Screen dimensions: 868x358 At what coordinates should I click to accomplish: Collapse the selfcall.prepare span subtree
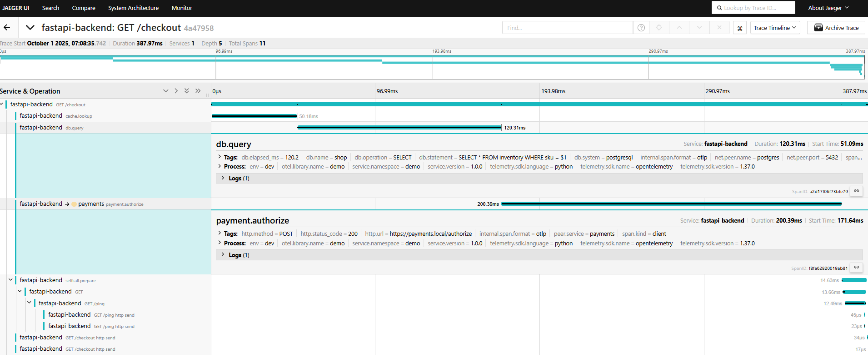pyautogui.click(x=10, y=280)
